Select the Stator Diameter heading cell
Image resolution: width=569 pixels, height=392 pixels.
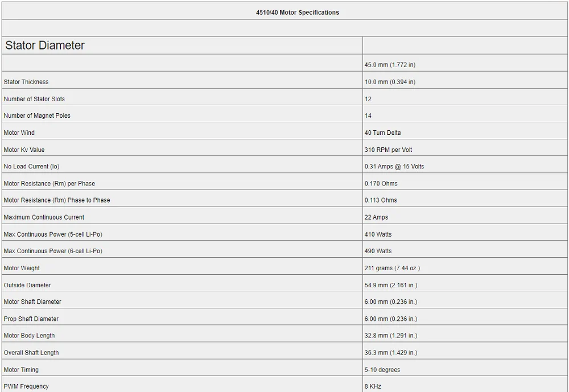click(182, 46)
